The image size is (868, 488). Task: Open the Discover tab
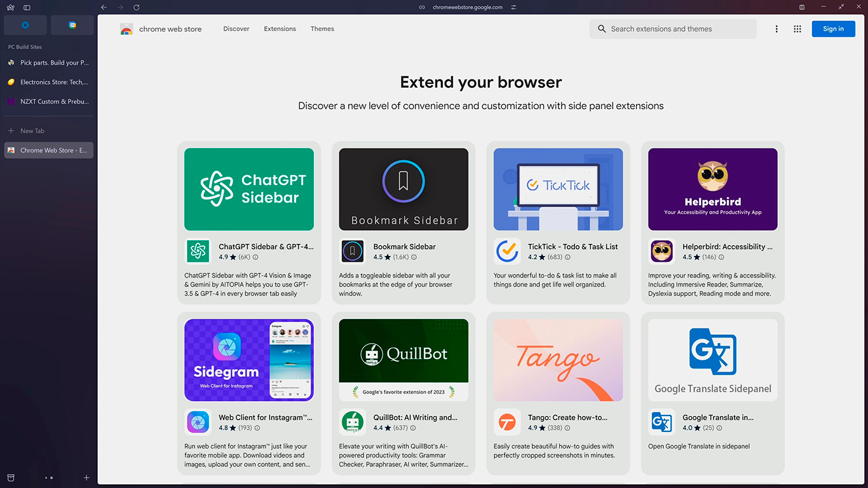tap(236, 29)
